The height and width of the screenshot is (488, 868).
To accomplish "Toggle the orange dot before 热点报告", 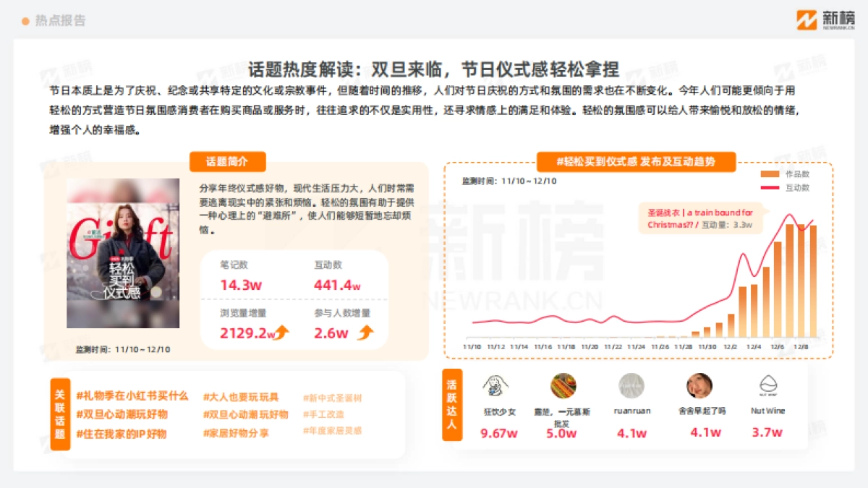I will (x=25, y=20).
